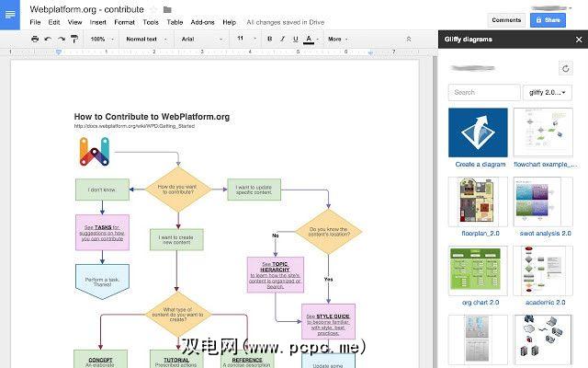Refresh the Gliffy diagrams list
Viewport: 588px width, 368px height.
566,68
